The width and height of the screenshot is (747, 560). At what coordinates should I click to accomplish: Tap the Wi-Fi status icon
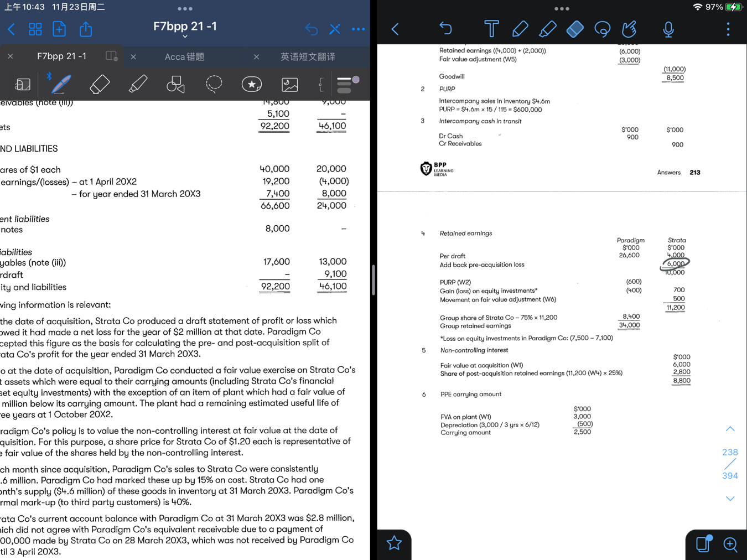(x=698, y=7)
